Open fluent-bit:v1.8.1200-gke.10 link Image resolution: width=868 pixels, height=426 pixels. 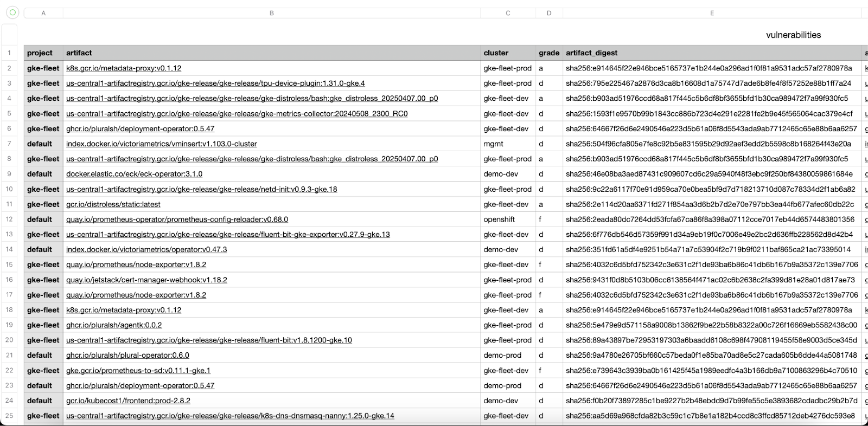(209, 340)
